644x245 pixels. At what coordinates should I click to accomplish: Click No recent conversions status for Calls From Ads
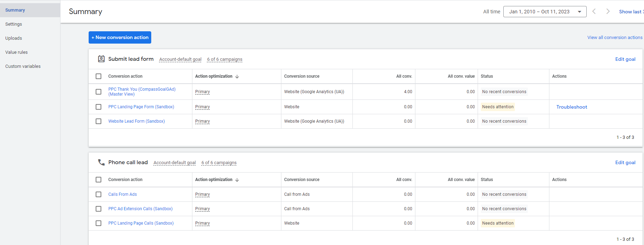(x=504, y=194)
